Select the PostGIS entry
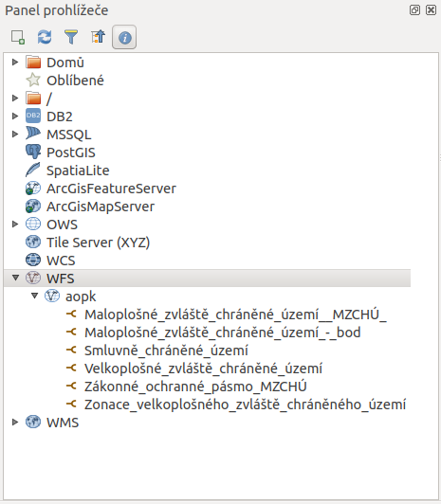 coord(71,153)
